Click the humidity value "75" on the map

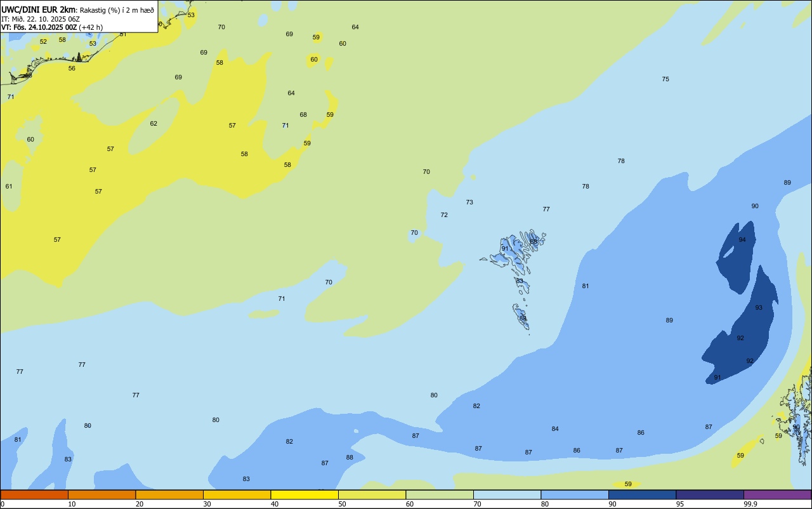coord(665,79)
